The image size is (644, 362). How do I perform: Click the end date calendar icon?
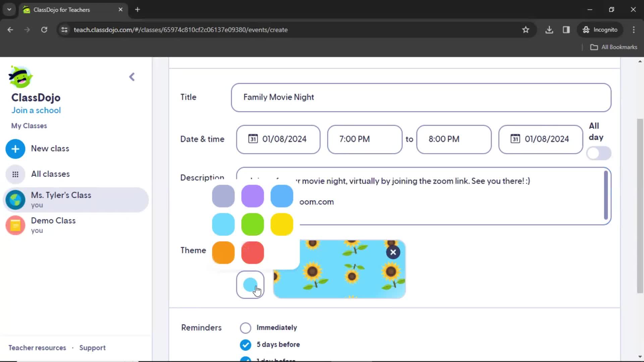(515, 139)
